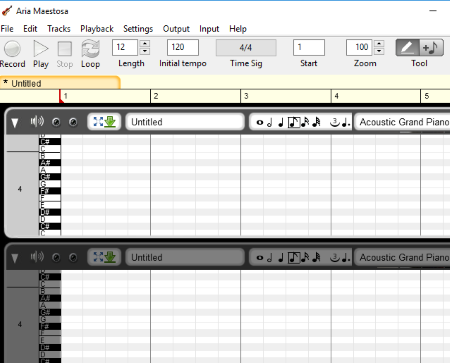Decrease Zoom with down arrow
This screenshot has width=450, height=363.
[379, 51]
